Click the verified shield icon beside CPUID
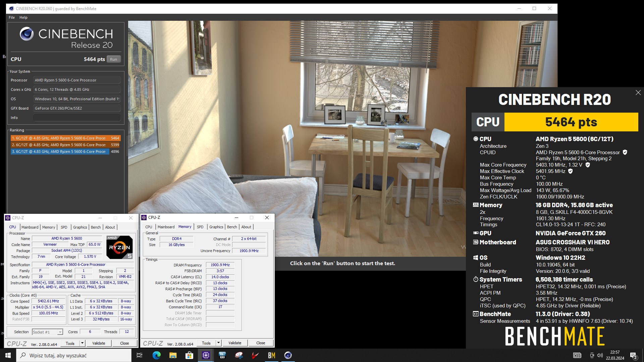Image resolution: width=644 pixels, height=362 pixels. [625, 152]
